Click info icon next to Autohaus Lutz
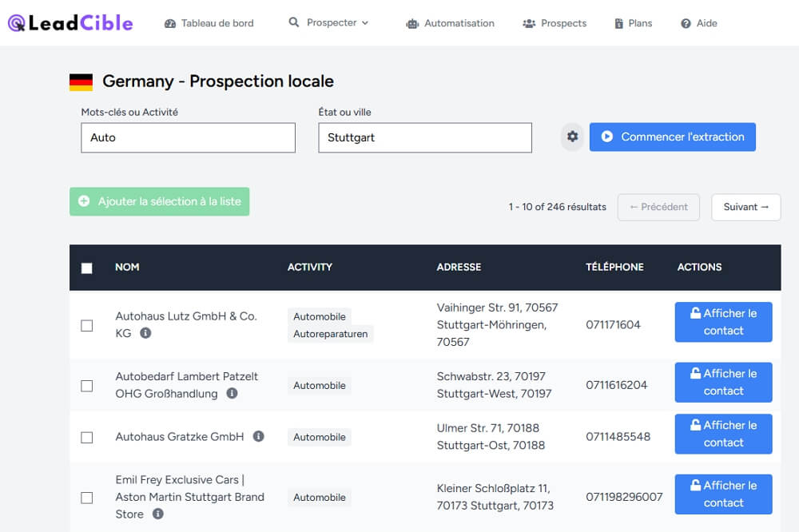This screenshot has width=799, height=532. [x=145, y=333]
